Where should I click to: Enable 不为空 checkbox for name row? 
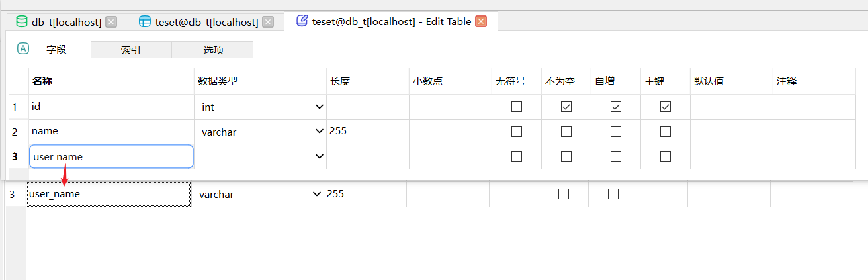pyautogui.click(x=566, y=132)
